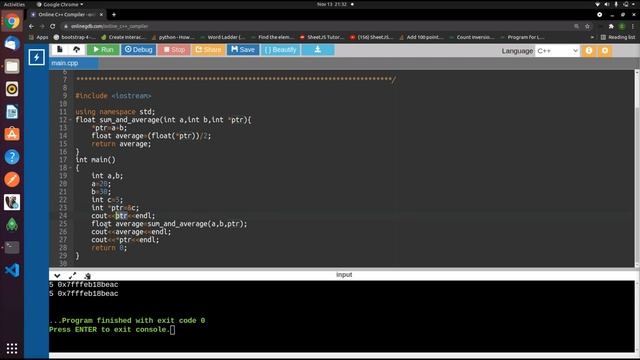Open the Files manager from the dock

coord(12,66)
